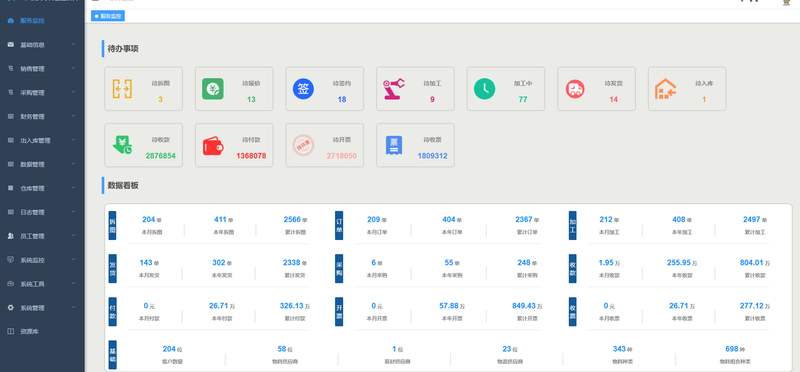This screenshot has height=372, width=800.
Task: Click the 本年采购 value 55
Action: (x=449, y=263)
